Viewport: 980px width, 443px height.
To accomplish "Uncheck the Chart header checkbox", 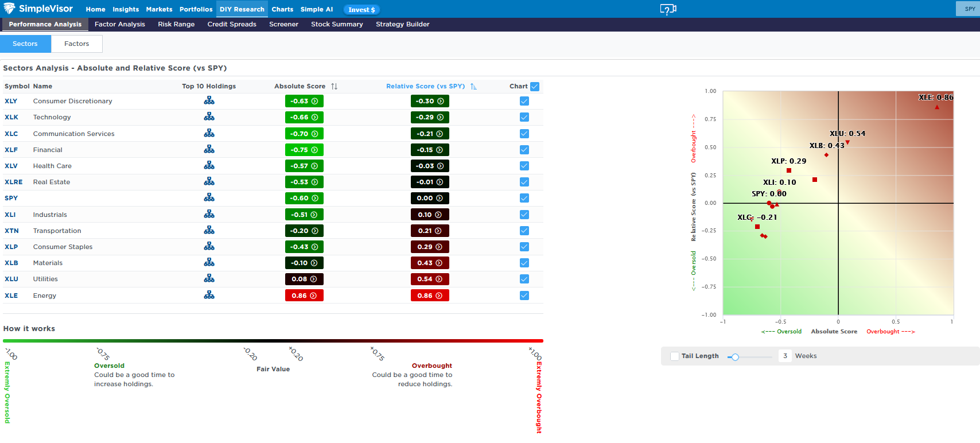I will (x=535, y=87).
